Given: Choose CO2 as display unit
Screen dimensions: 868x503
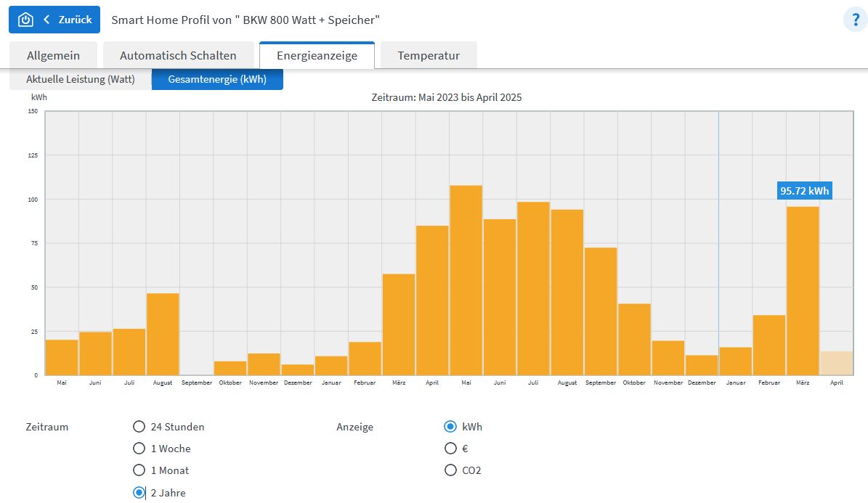Looking at the screenshot, I should (450, 470).
